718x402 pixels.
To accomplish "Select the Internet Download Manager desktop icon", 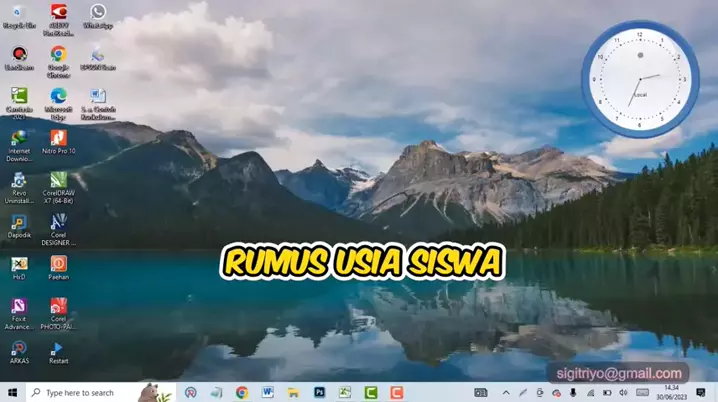I will (x=18, y=138).
